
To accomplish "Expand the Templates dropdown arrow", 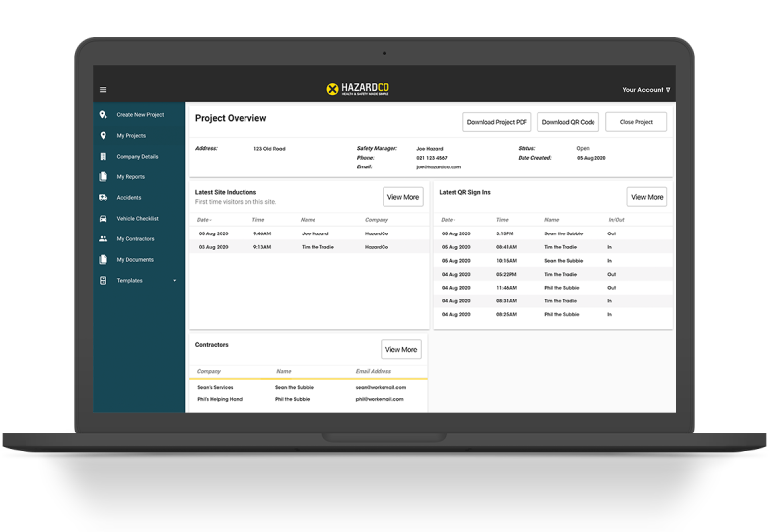I will 175,281.
